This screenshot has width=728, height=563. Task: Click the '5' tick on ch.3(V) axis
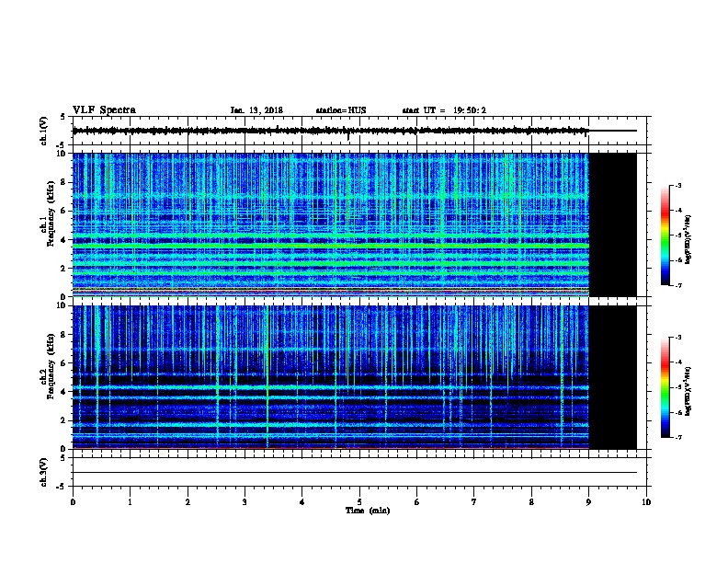pos(63,458)
